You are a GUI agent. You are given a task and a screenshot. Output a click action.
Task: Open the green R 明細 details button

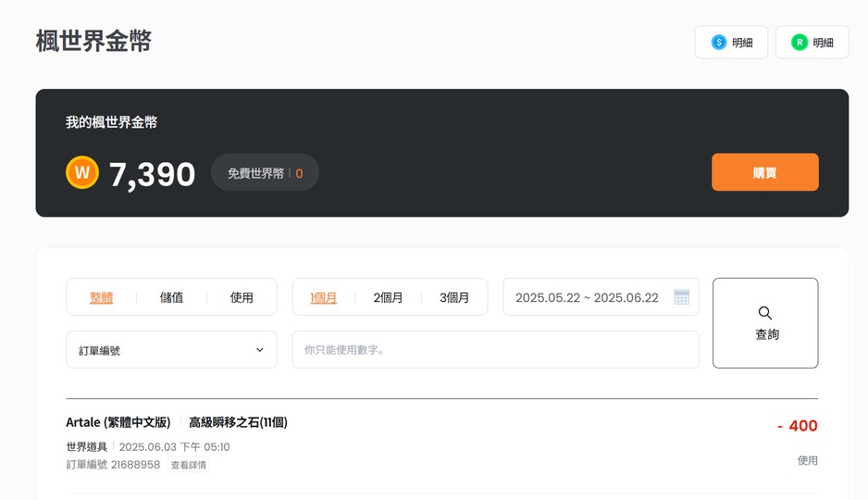(x=812, y=42)
